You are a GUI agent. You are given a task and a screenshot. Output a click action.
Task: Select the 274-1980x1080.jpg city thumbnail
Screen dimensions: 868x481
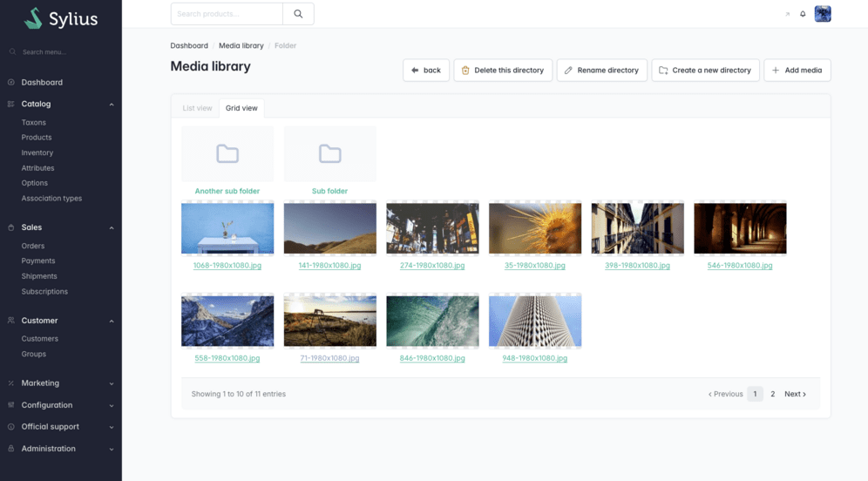(432, 228)
